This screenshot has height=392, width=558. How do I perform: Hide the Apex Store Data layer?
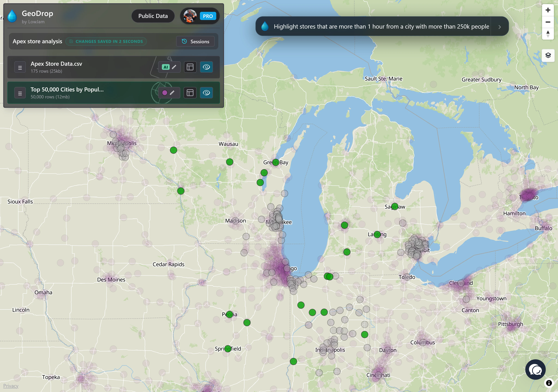click(206, 67)
